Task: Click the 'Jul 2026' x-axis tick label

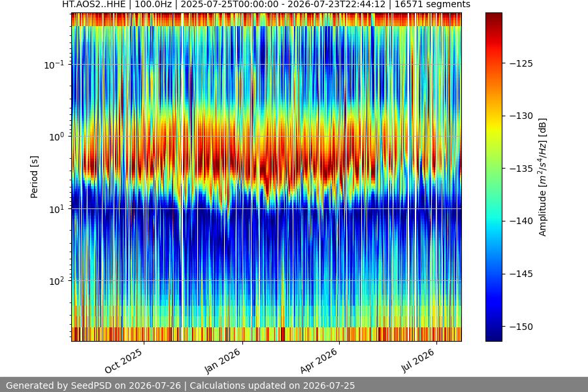Action: 418,361
